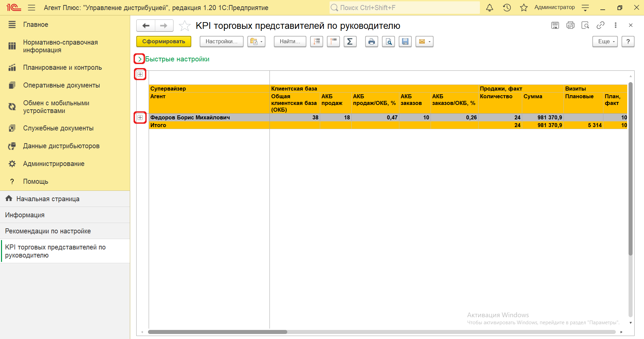Get link with chain icon

click(600, 25)
